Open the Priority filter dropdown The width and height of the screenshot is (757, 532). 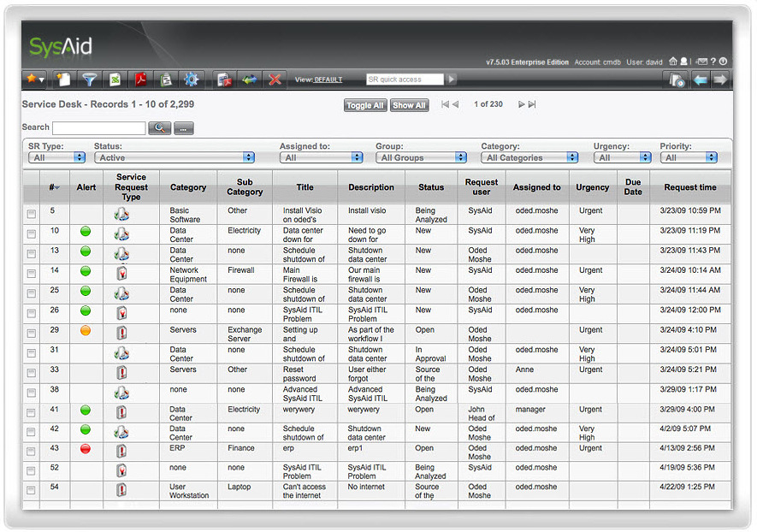(x=689, y=157)
